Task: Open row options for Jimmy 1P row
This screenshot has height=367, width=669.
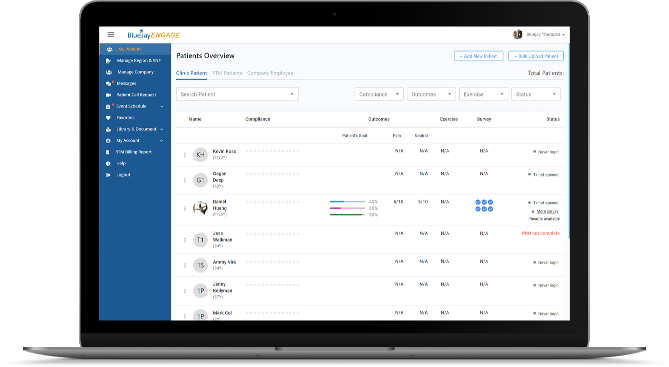Action: click(x=185, y=291)
